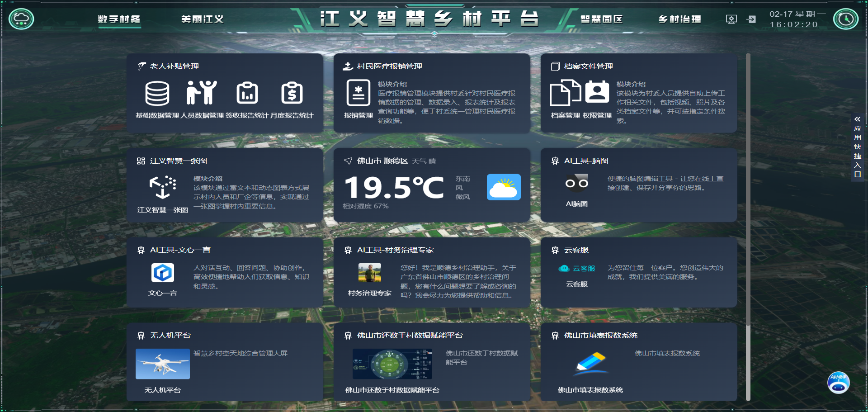Image resolution: width=868 pixels, height=412 pixels.
Task: Open the 乡村治理 navigation tab
Action: pyautogui.click(x=679, y=19)
